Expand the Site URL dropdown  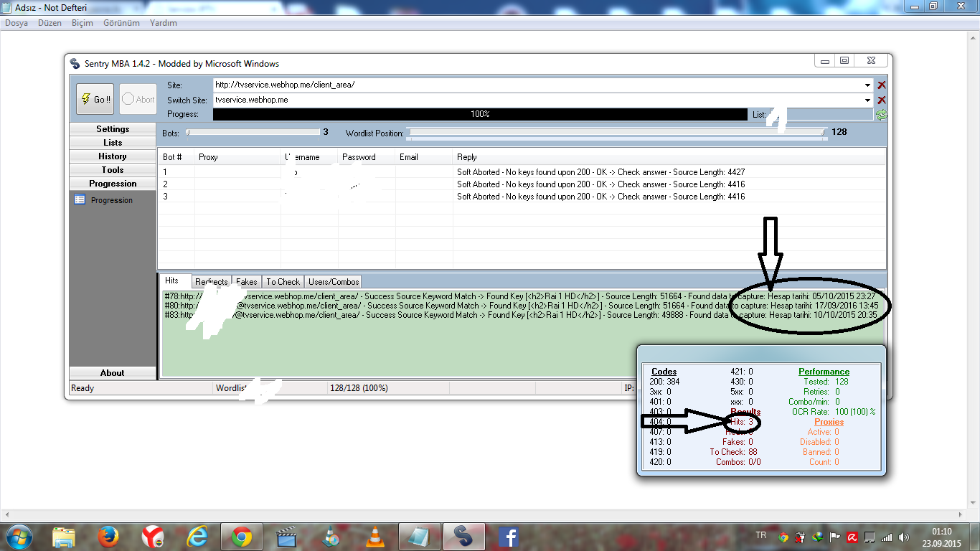click(x=867, y=85)
